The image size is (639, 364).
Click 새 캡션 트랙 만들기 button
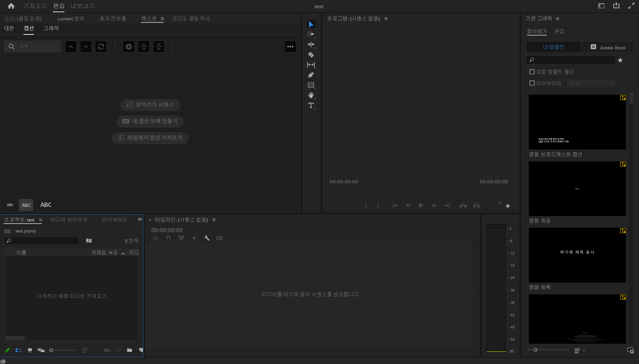click(150, 121)
